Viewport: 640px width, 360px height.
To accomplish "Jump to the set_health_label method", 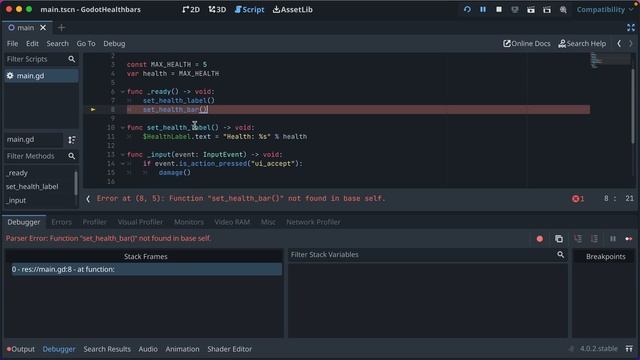I will [x=32, y=187].
